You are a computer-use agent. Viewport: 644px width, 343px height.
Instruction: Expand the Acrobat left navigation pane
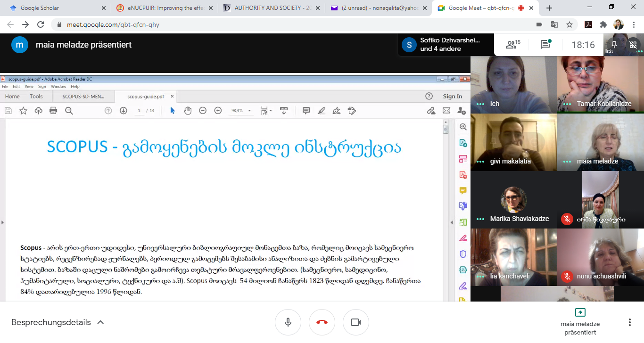click(2, 222)
